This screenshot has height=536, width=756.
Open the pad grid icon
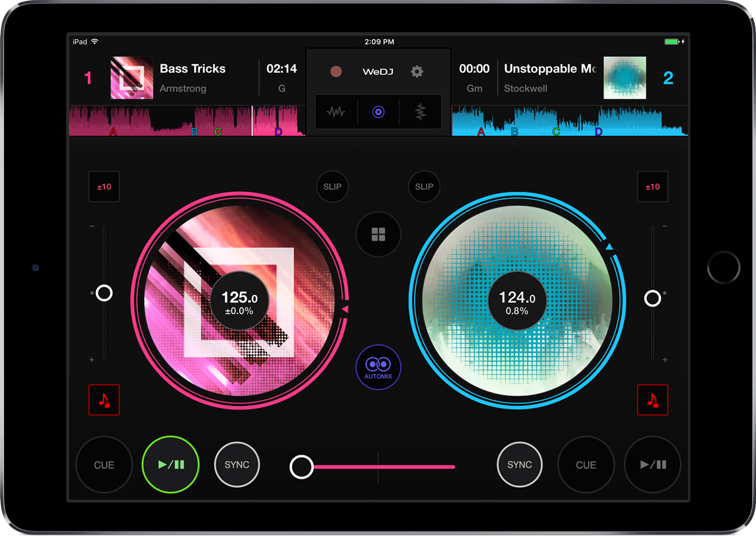point(378,234)
